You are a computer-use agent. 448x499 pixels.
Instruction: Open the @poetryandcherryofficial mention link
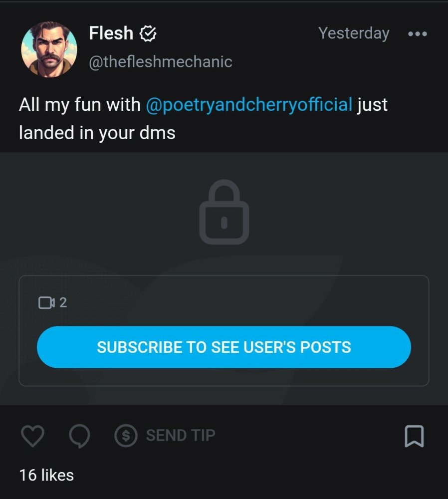click(x=249, y=104)
